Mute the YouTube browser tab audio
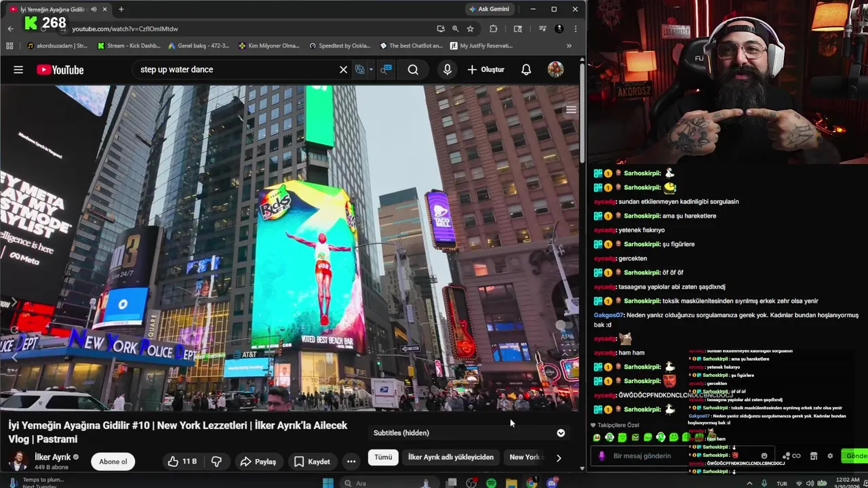 tap(94, 9)
